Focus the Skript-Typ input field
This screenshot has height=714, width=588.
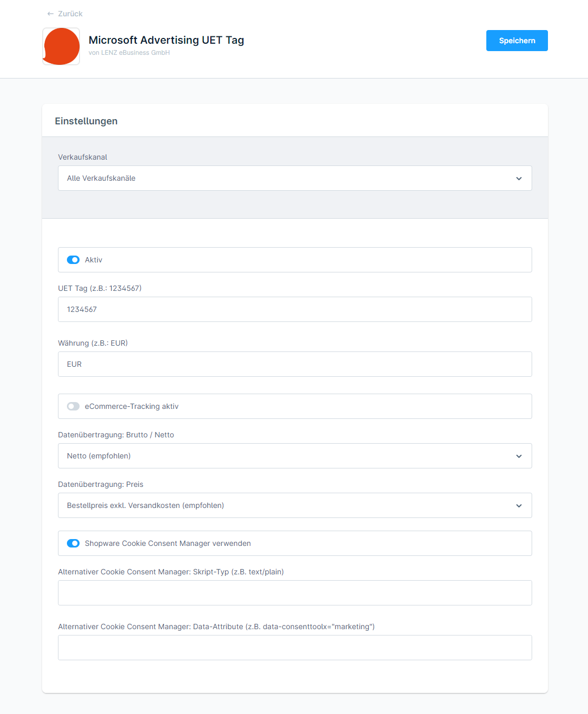[295, 593]
